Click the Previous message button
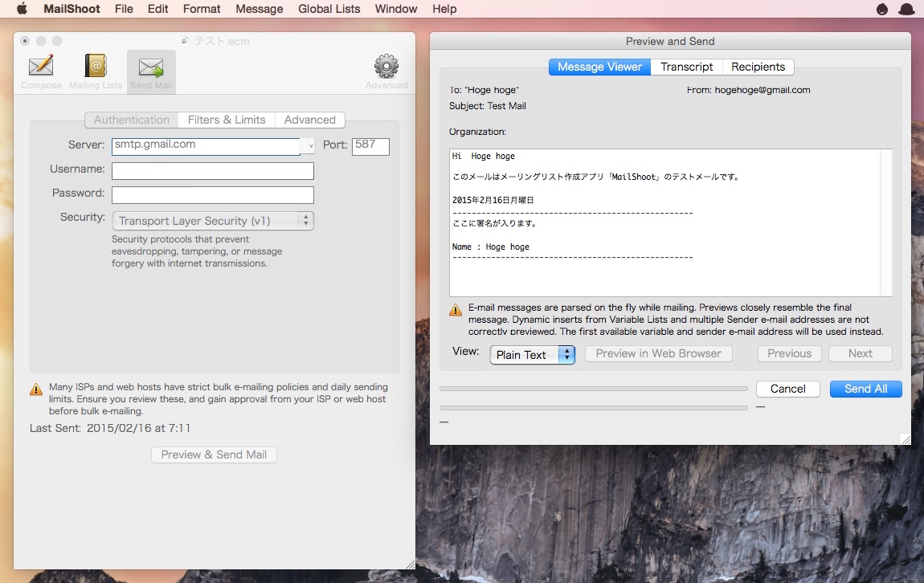Viewport: 924px width, 583px height. [790, 353]
